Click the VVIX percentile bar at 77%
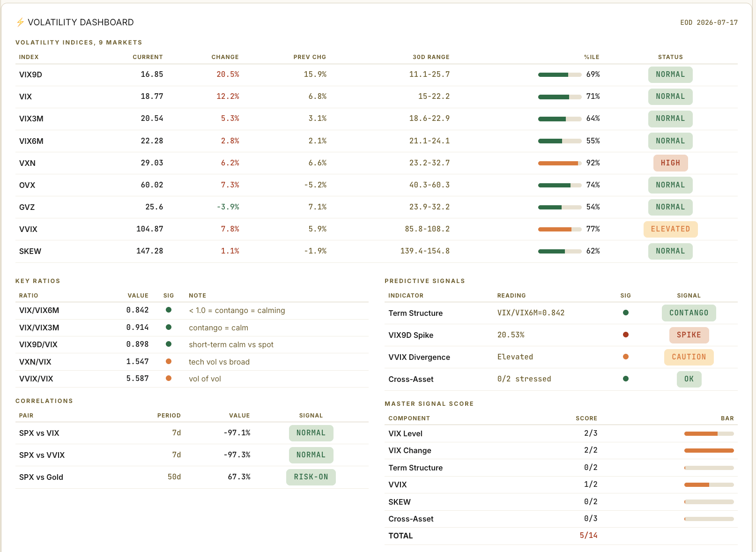 (560, 229)
